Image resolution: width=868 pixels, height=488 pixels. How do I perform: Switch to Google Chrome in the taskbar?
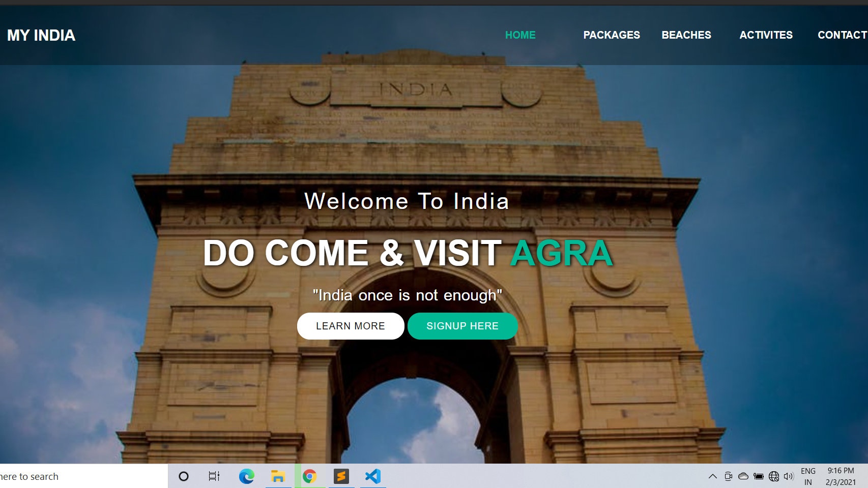click(309, 476)
